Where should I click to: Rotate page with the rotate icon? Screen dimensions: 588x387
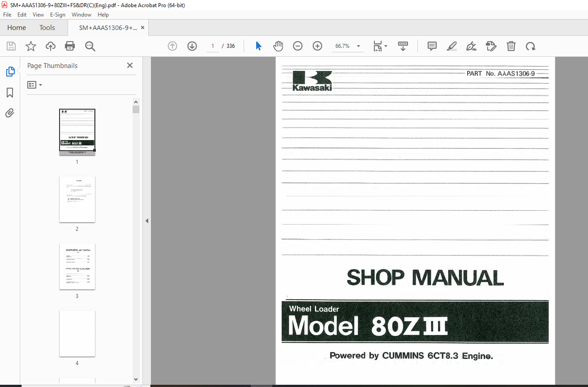(531, 46)
